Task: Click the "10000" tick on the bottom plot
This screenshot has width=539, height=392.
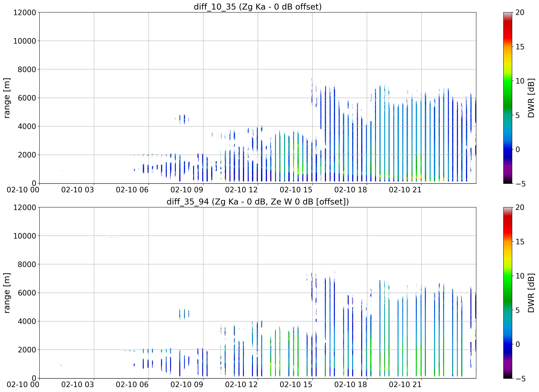Action: click(25, 236)
